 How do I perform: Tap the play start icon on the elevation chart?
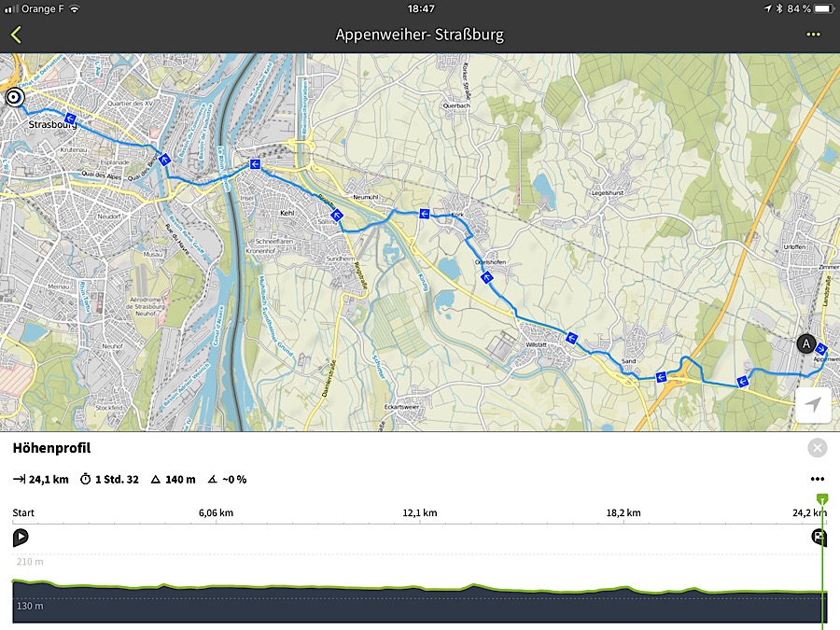tap(21, 537)
